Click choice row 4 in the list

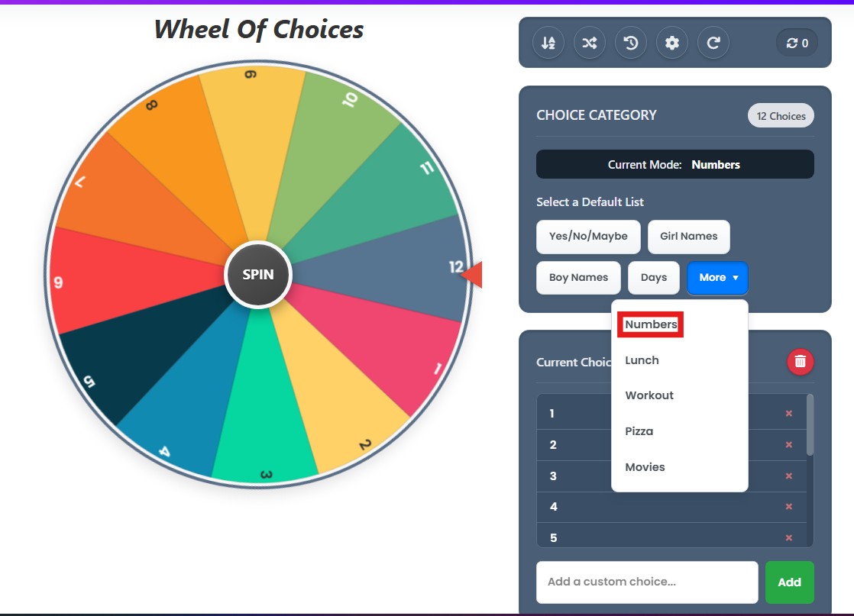click(671, 507)
